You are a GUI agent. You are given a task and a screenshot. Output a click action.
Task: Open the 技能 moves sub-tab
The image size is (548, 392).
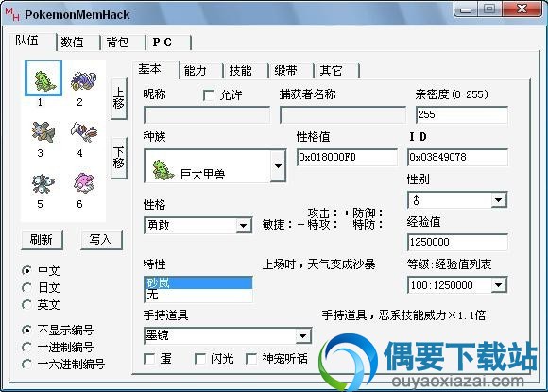click(246, 71)
